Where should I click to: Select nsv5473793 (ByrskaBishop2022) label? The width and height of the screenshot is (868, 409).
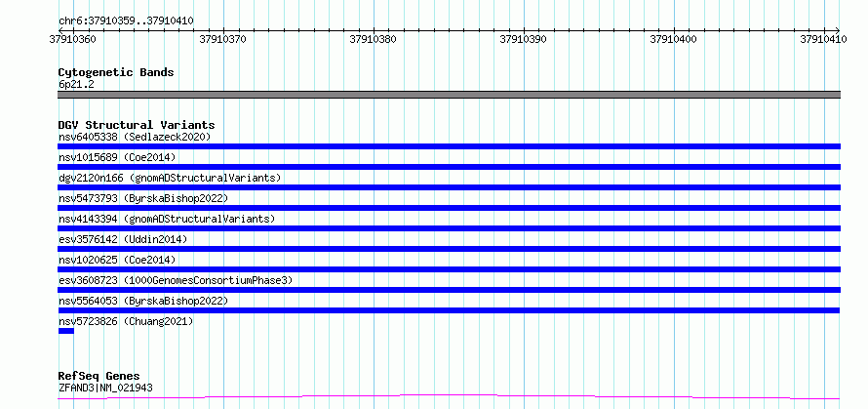[143, 198]
